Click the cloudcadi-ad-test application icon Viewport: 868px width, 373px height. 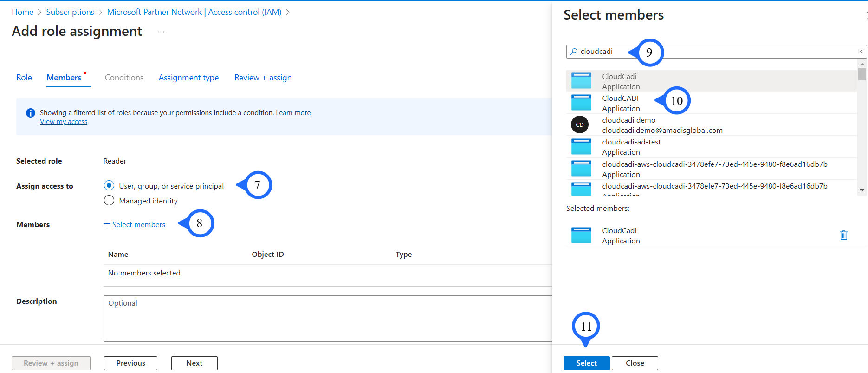pos(581,147)
